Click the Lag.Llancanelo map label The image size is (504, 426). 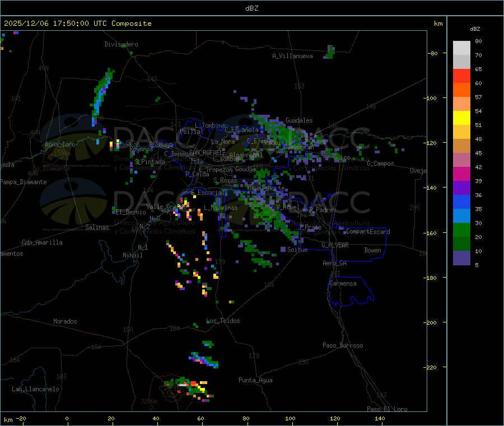pyautogui.click(x=35, y=389)
